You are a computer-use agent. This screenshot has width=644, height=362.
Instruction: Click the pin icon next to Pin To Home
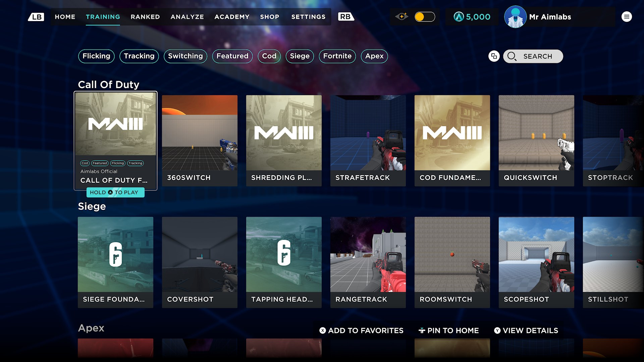(421, 330)
